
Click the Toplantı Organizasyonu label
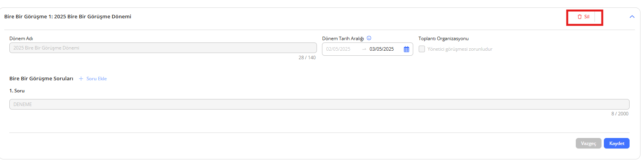443,39
